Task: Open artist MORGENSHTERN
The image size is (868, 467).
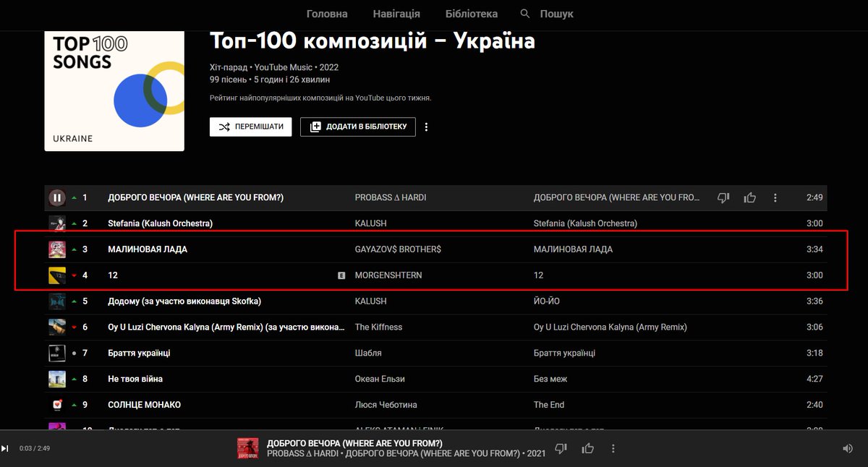Action: [388, 275]
